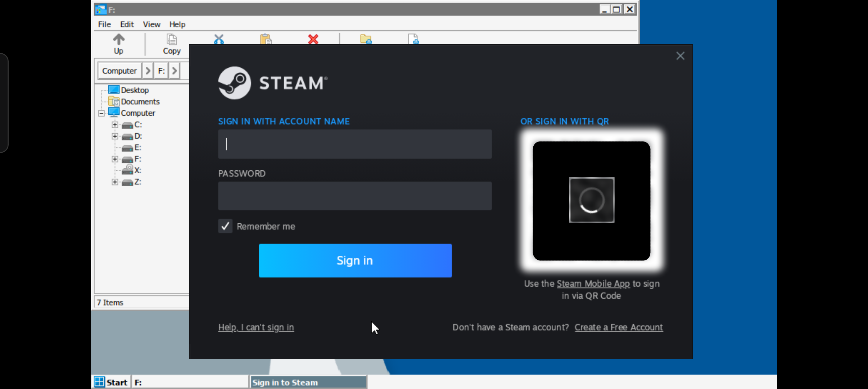Click the Password input field

pos(354,196)
